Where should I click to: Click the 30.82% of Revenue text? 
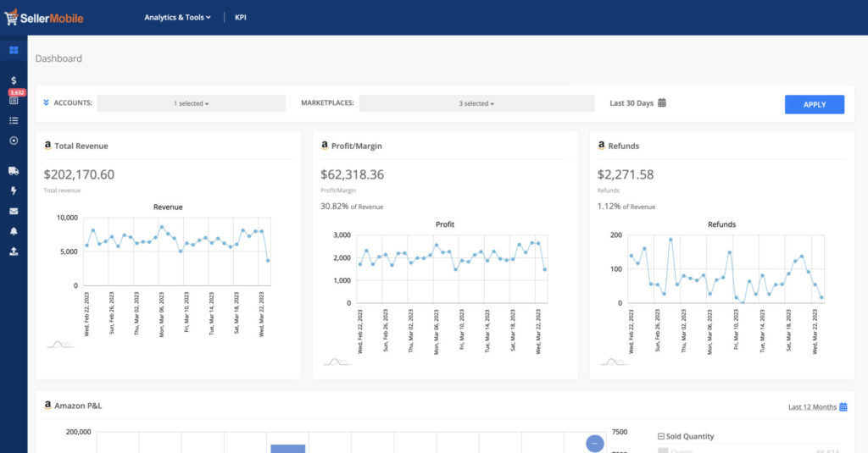tap(352, 207)
